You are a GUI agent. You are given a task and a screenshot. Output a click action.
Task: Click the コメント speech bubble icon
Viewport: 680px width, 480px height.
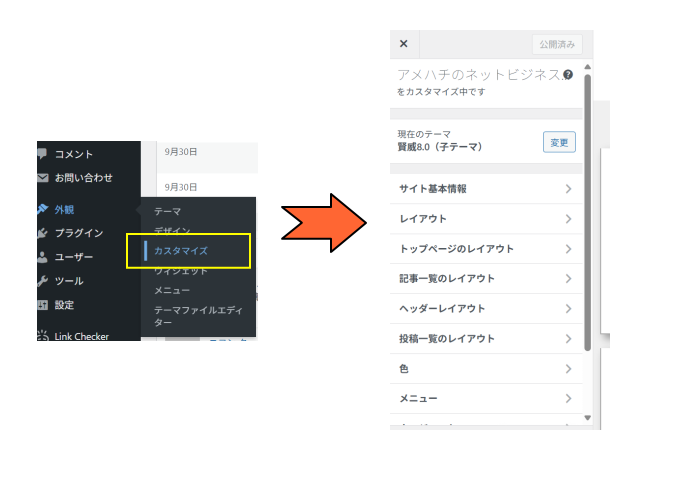[x=42, y=154]
